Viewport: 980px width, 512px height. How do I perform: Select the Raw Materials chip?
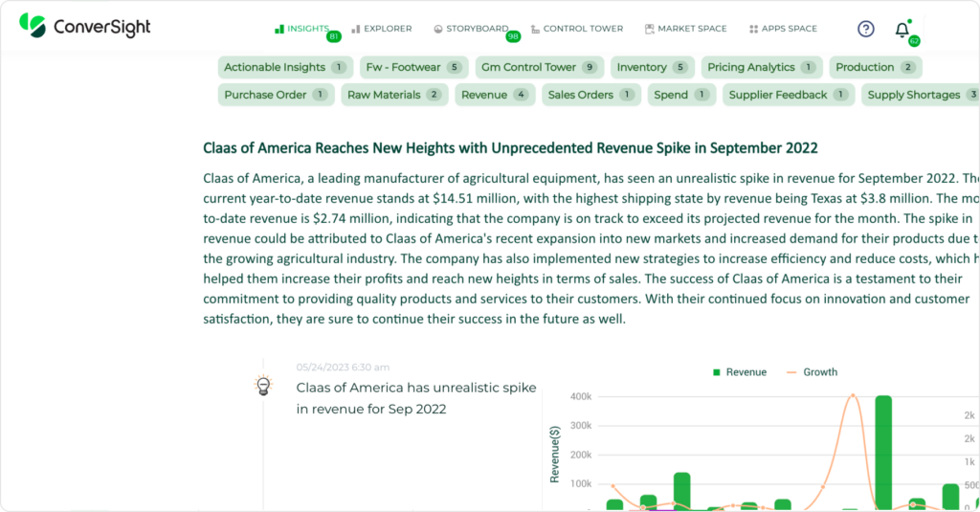(394, 95)
